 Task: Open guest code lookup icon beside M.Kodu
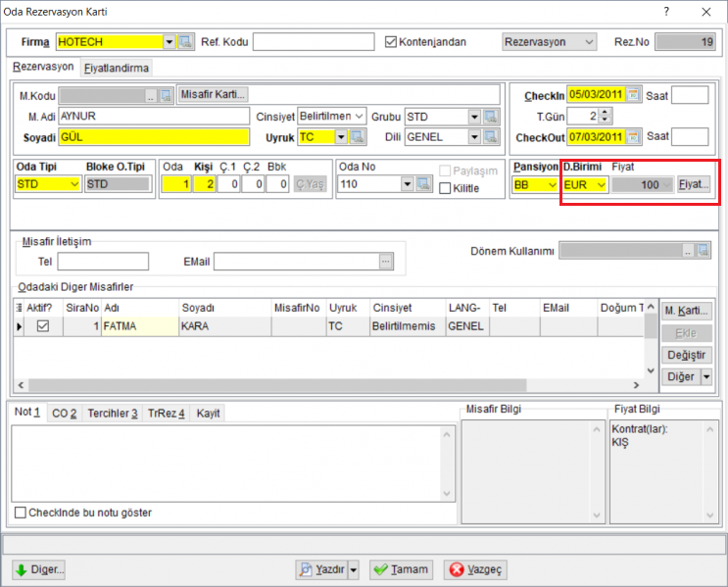click(x=166, y=96)
